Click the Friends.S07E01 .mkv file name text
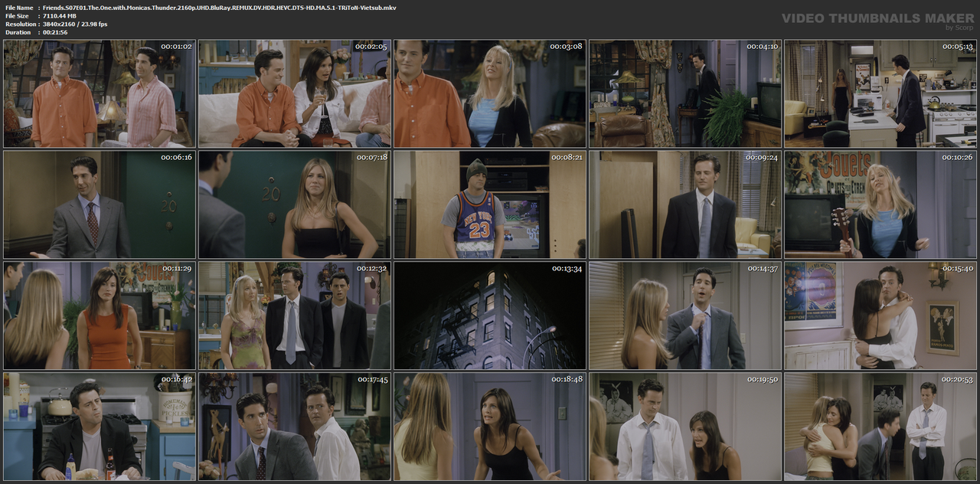Viewport: 980px width, 484px height. coord(220,8)
